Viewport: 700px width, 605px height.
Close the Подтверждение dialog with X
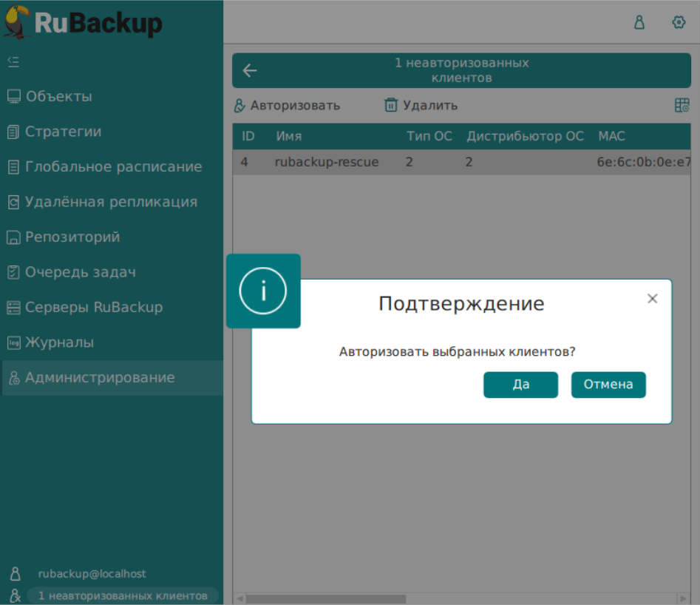[x=652, y=299]
